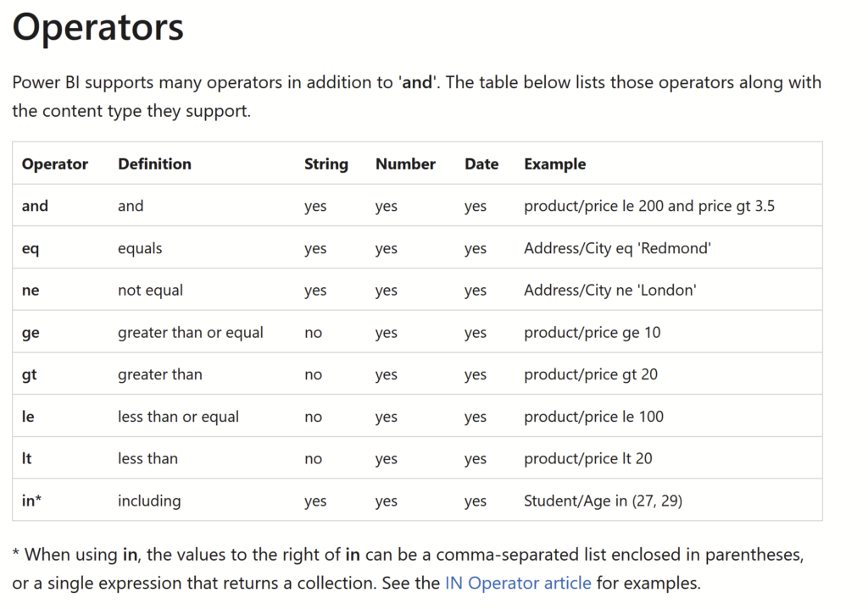Select the 'eq' operator cell

31,249
